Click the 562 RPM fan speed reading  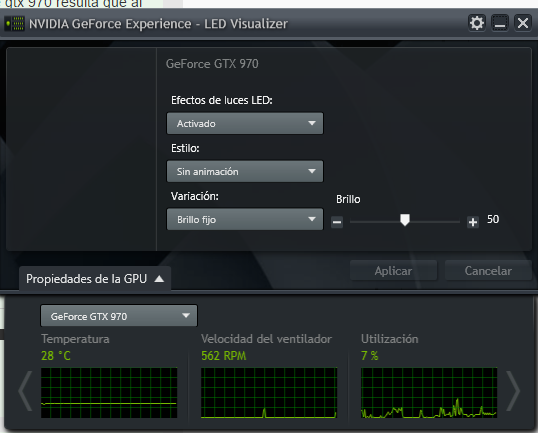point(223,356)
